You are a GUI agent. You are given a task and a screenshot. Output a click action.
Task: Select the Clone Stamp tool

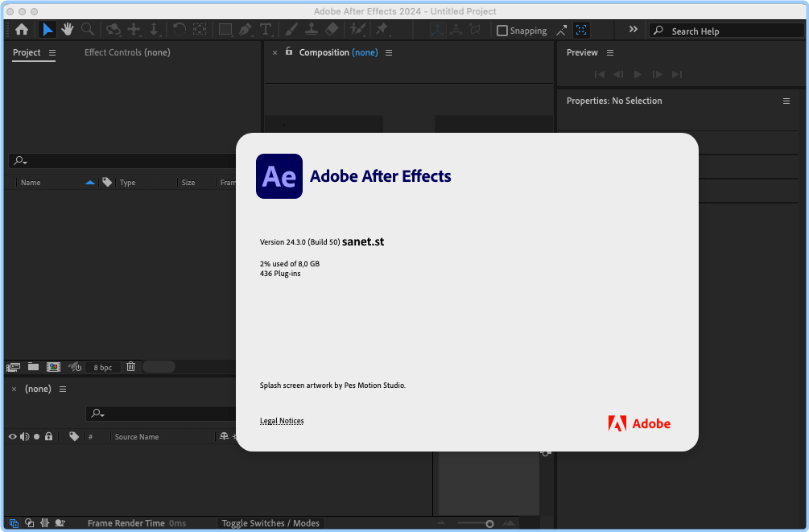(x=312, y=30)
